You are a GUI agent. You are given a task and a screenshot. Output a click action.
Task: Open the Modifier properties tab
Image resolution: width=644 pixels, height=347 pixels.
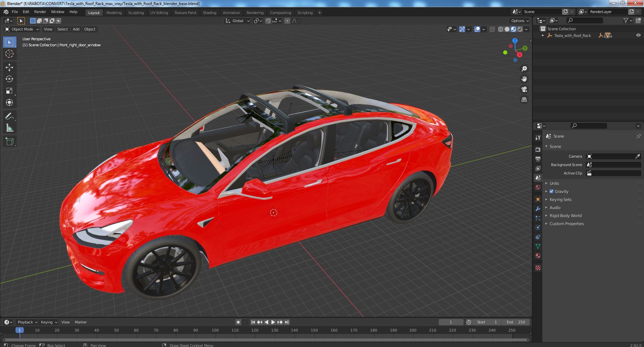[x=538, y=209]
